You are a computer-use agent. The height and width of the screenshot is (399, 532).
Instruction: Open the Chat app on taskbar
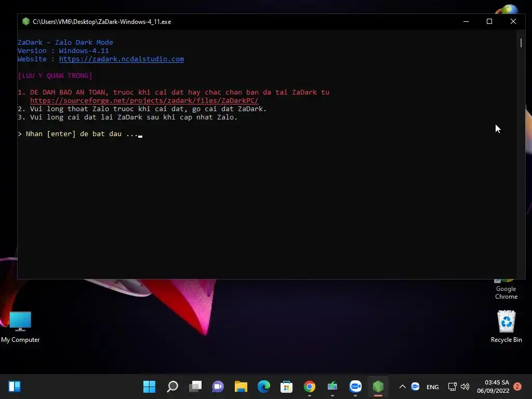click(218, 387)
